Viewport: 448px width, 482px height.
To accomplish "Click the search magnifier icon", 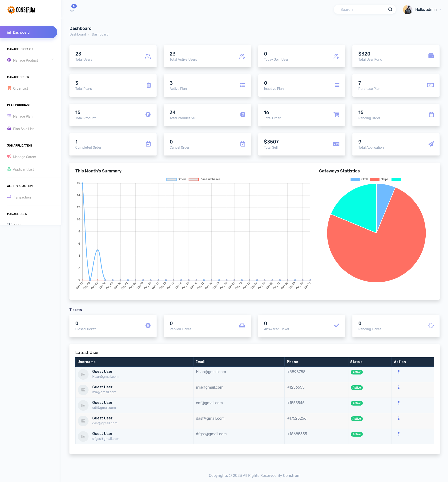I will tap(390, 9).
